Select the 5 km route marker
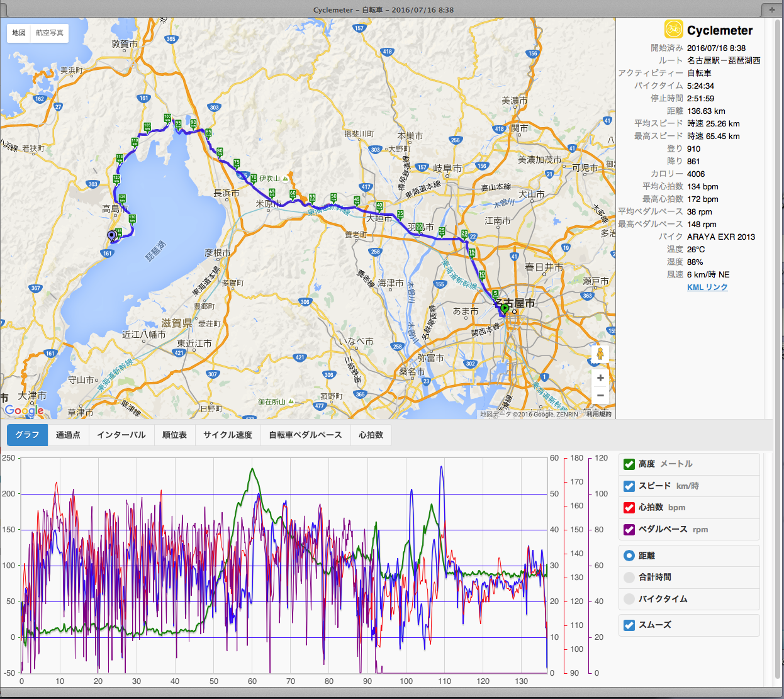The width and height of the screenshot is (784, 699). pyautogui.click(x=496, y=295)
